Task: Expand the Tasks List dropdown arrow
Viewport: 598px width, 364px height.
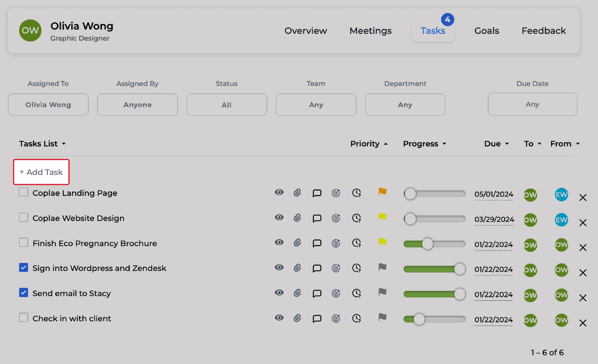Action: click(64, 144)
